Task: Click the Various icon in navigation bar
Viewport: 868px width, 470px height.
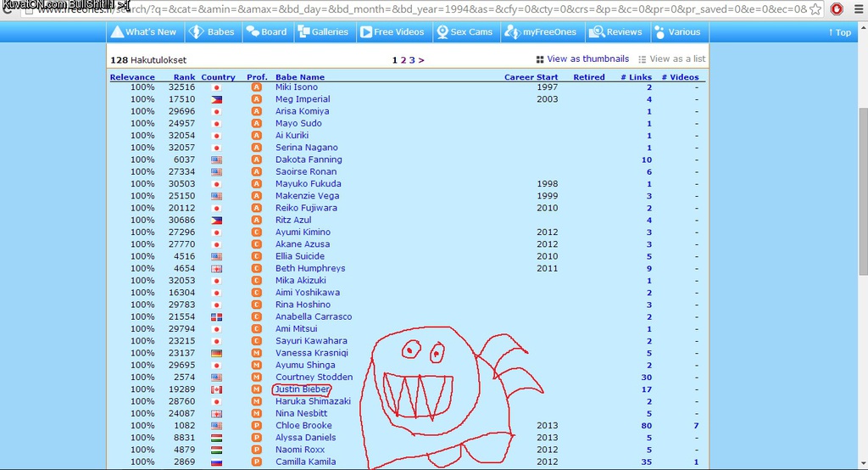Action: [659, 32]
